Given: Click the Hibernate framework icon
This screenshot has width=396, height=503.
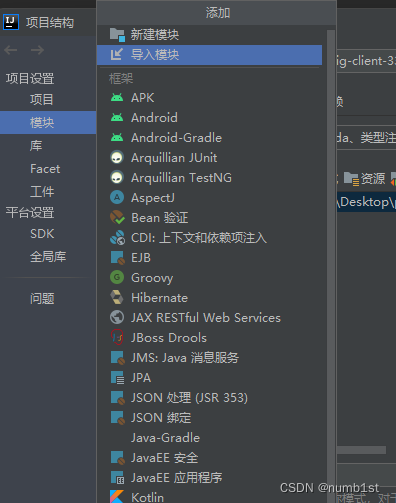Looking at the screenshot, I should click(117, 297).
